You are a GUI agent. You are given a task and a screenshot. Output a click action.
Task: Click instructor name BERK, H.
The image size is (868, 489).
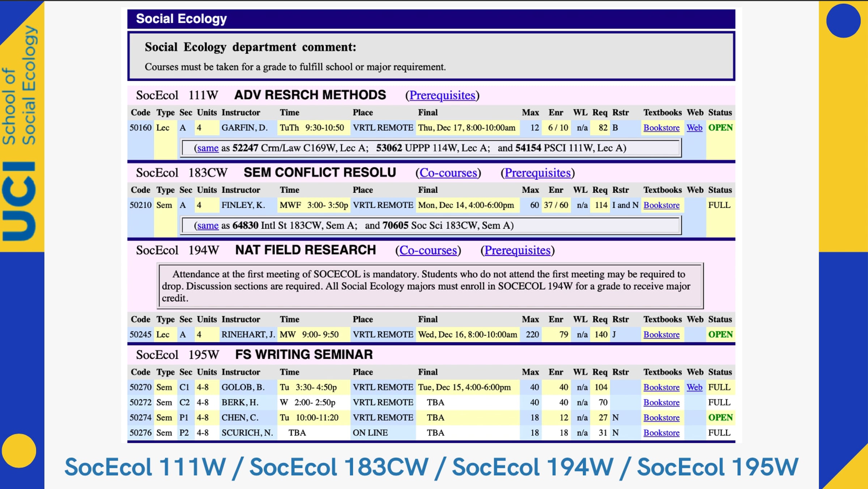click(240, 403)
